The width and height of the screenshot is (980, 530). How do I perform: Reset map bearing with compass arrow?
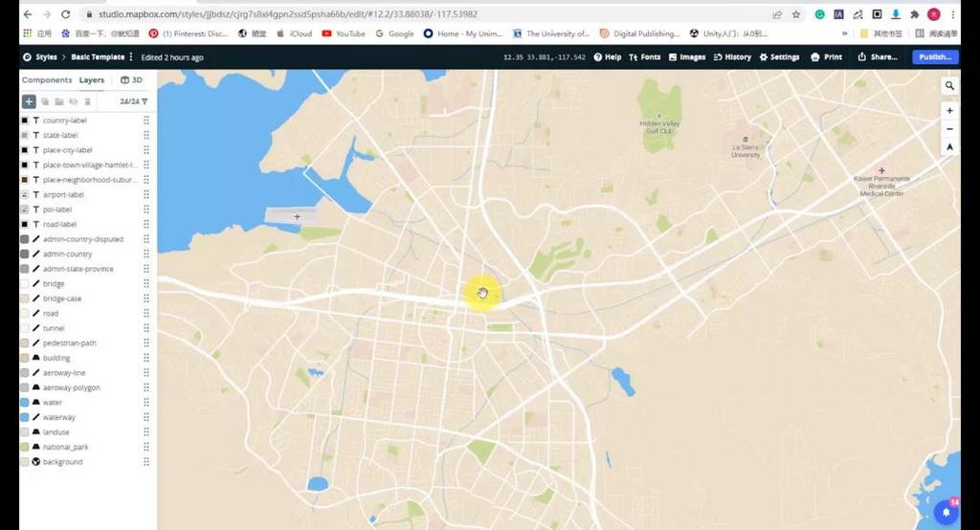pos(949,147)
